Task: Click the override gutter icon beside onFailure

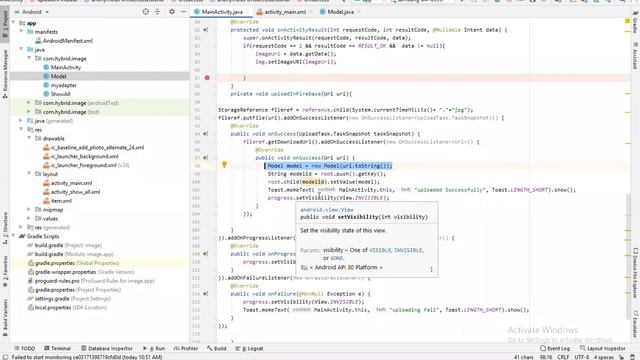Action: click(x=205, y=294)
